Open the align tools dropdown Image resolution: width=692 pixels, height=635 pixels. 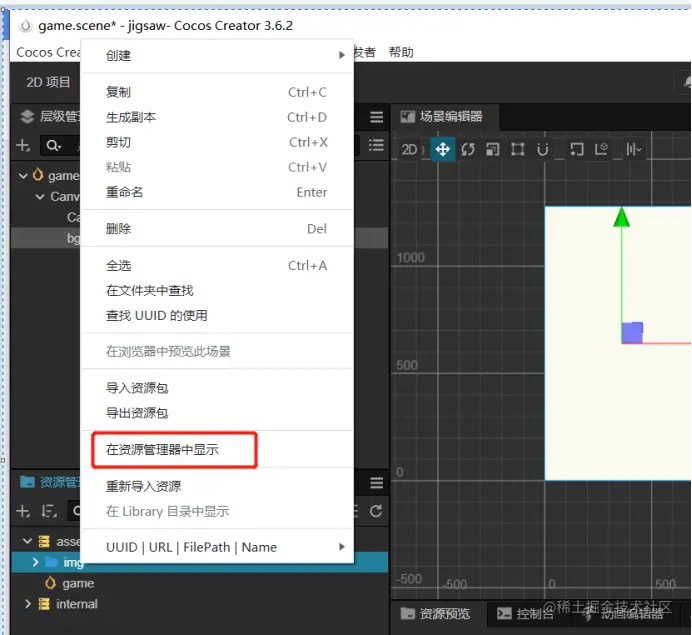coord(634,150)
